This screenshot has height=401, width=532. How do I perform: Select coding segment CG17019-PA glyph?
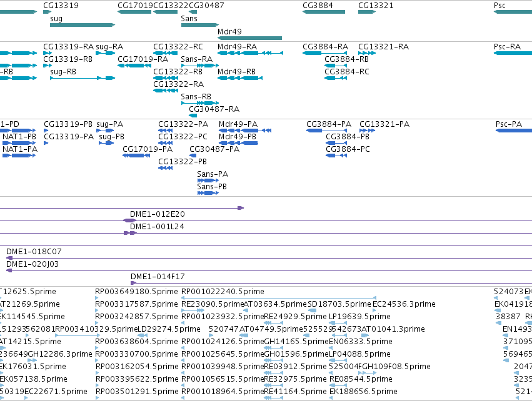[x=136, y=156]
